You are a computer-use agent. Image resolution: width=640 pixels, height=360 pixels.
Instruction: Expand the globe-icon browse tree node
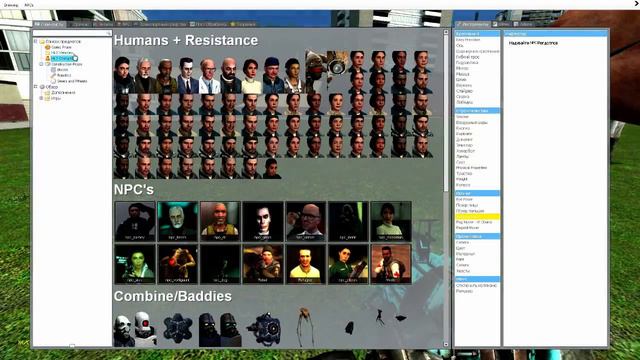tap(36, 87)
